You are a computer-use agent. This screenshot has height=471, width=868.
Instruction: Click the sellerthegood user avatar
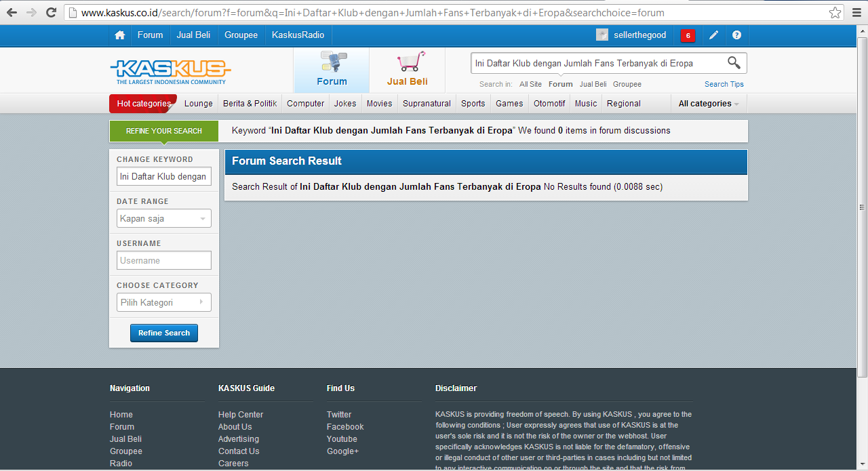[602, 35]
